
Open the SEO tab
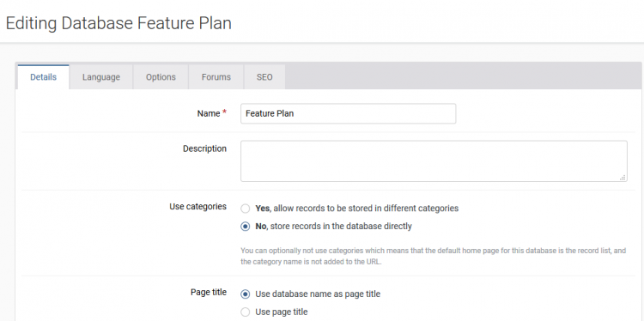click(264, 76)
